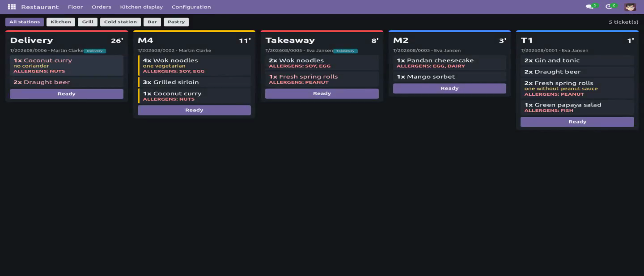The height and width of the screenshot is (276, 644).
Task: Click the Gin and tonic line
Action: tap(577, 60)
